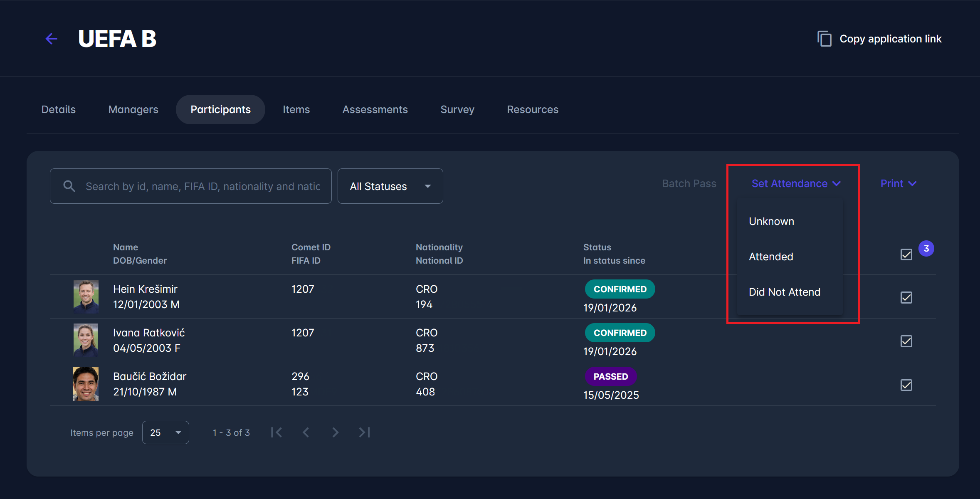Click the back arrow icon
The height and width of the screenshot is (499, 980).
52,39
